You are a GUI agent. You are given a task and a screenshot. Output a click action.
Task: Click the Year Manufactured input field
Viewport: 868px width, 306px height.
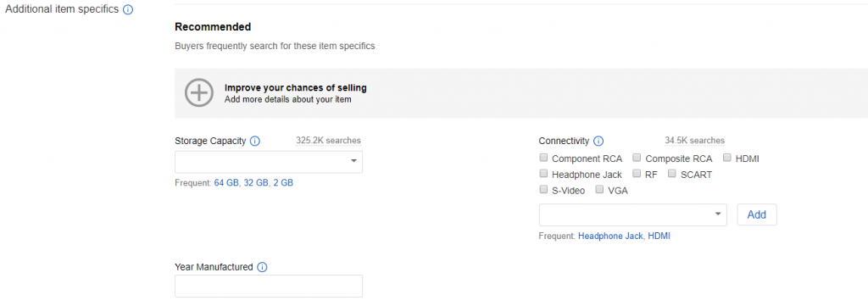269,286
